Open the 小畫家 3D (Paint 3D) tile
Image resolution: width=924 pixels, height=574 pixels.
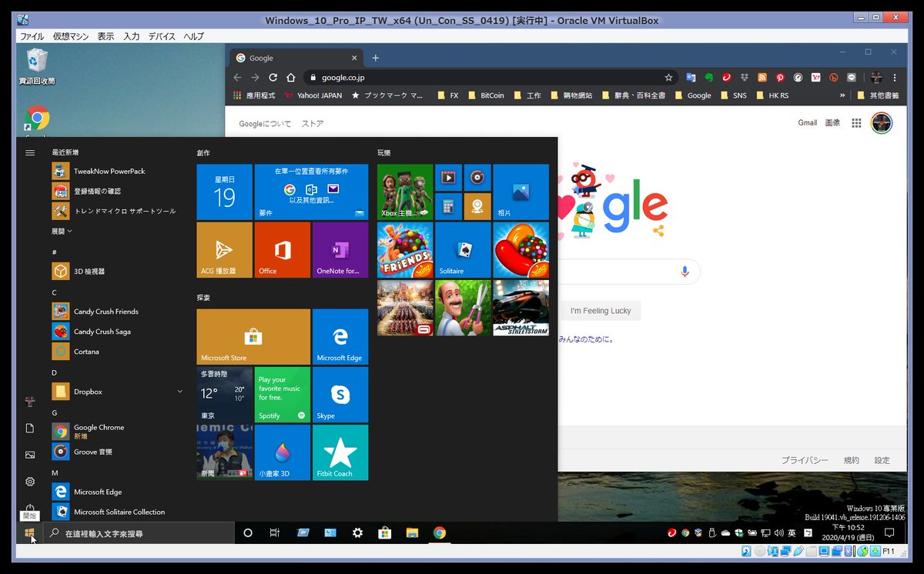click(x=283, y=452)
